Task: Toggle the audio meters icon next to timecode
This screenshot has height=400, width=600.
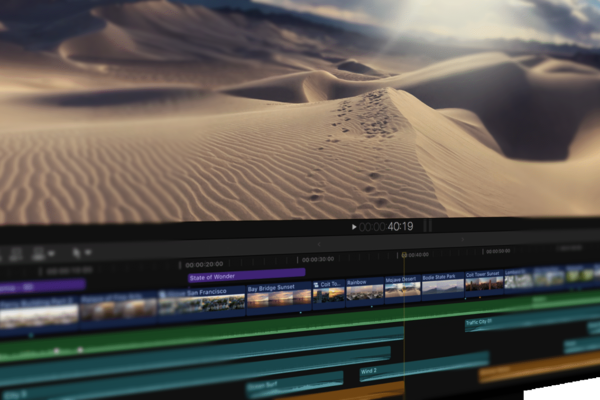Action: point(428,226)
